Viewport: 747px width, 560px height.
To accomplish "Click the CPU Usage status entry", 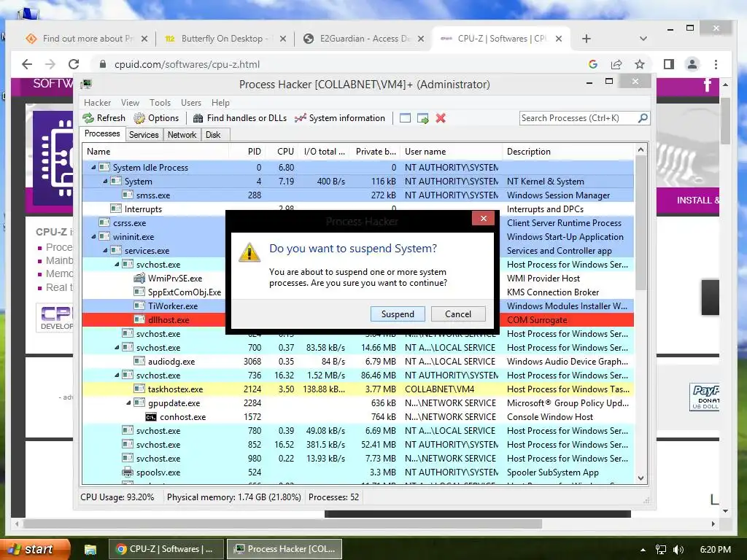I will [x=117, y=497].
